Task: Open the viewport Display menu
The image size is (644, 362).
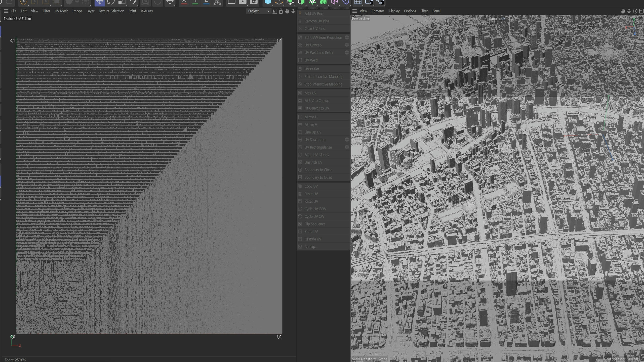Action: (394, 11)
